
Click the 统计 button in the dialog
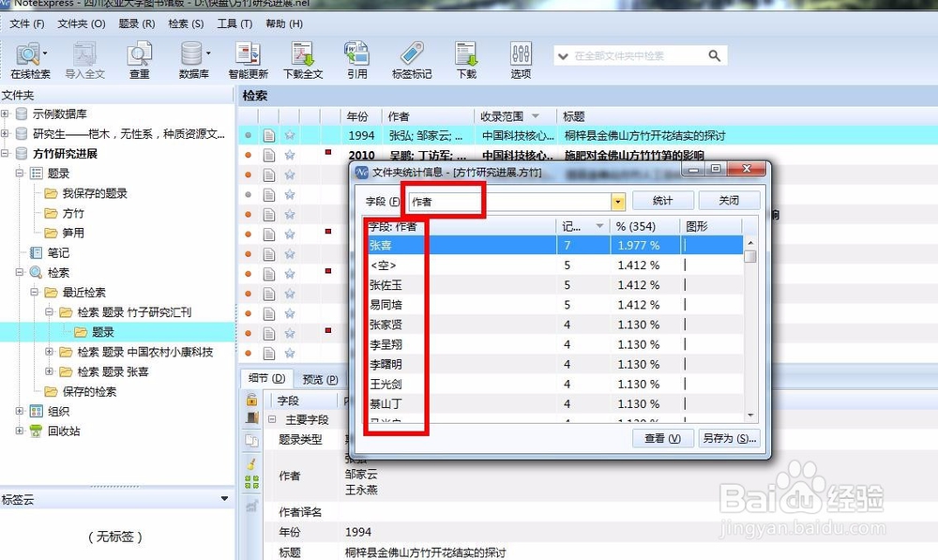coord(662,201)
